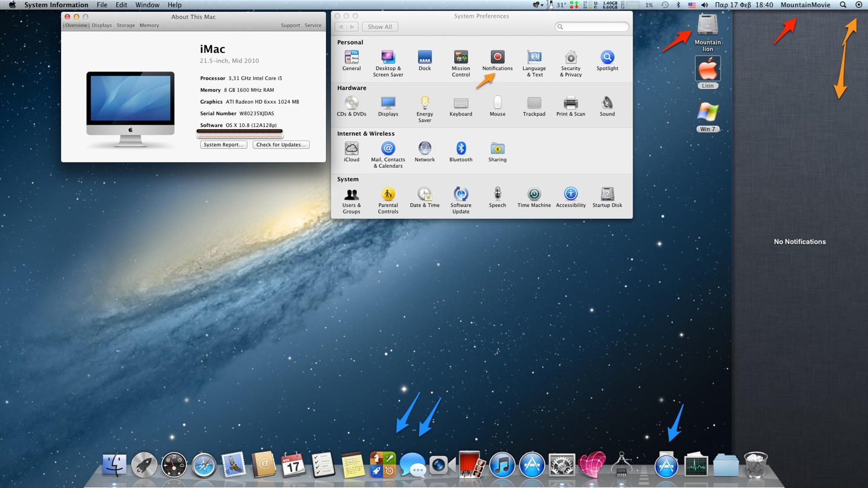Open Mouse preferences pane
868x488 pixels.
[x=497, y=106]
